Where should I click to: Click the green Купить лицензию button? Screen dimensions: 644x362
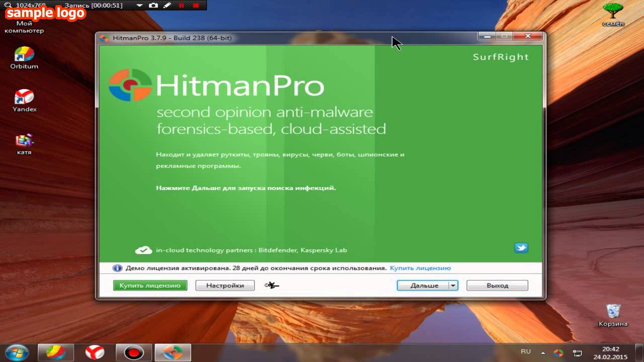[150, 286]
